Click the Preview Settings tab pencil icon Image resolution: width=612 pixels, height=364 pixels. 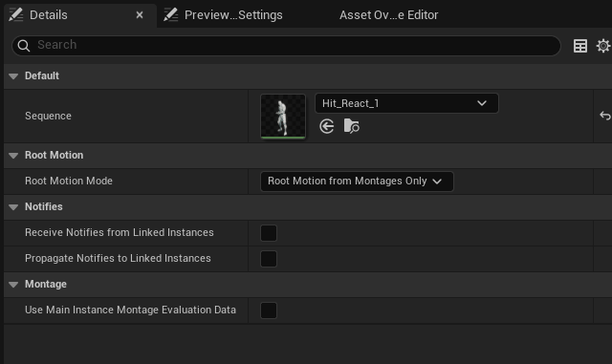coord(170,15)
